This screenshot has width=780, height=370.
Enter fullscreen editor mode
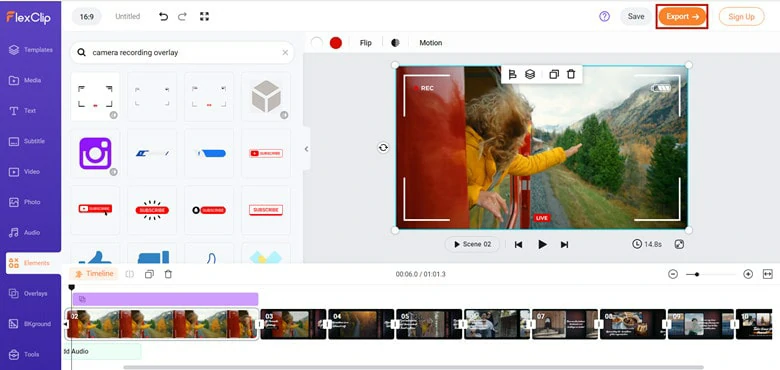(x=204, y=16)
